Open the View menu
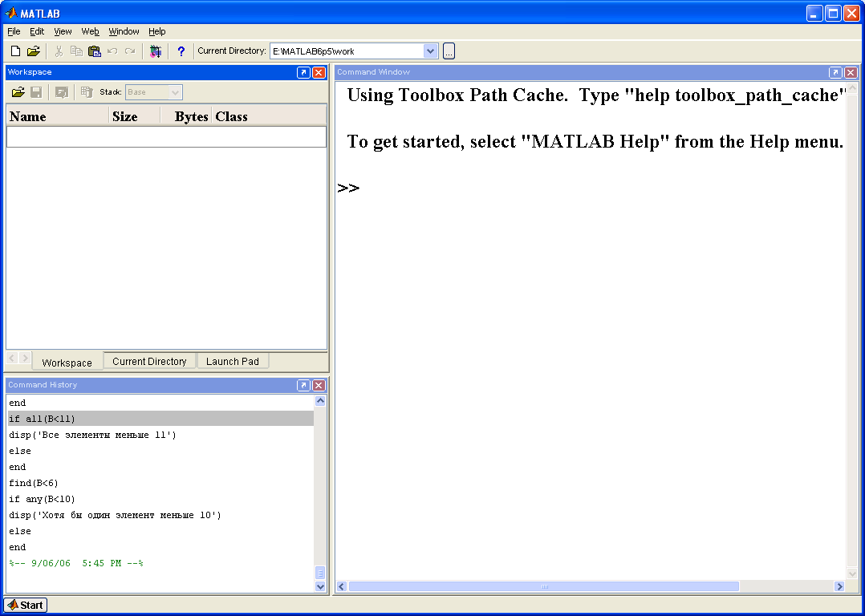The height and width of the screenshot is (616, 865). [x=63, y=31]
